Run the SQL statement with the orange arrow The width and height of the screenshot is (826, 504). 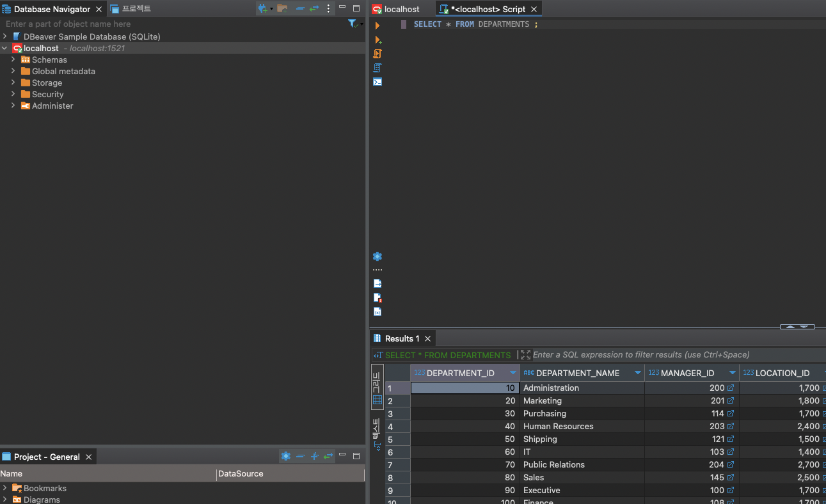(377, 26)
